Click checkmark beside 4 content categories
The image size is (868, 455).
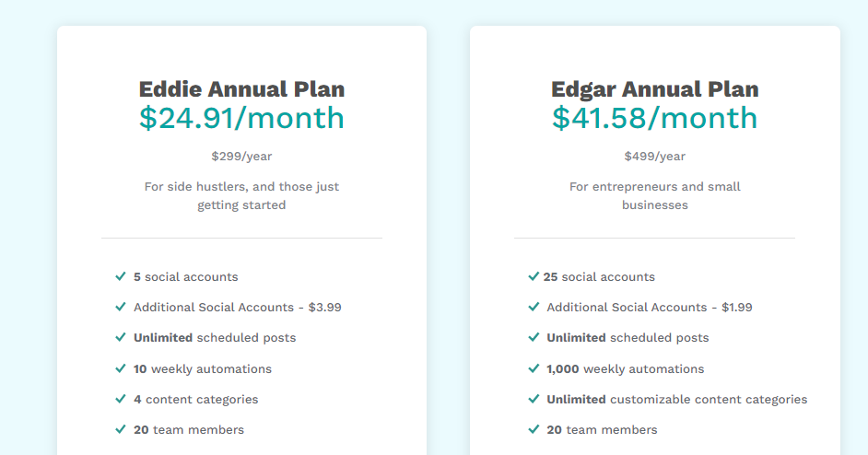tap(120, 399)
